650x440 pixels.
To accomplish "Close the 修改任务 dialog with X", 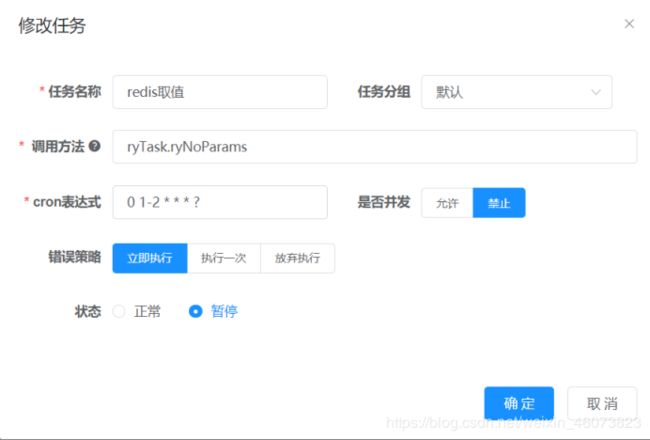I will 629,24.
